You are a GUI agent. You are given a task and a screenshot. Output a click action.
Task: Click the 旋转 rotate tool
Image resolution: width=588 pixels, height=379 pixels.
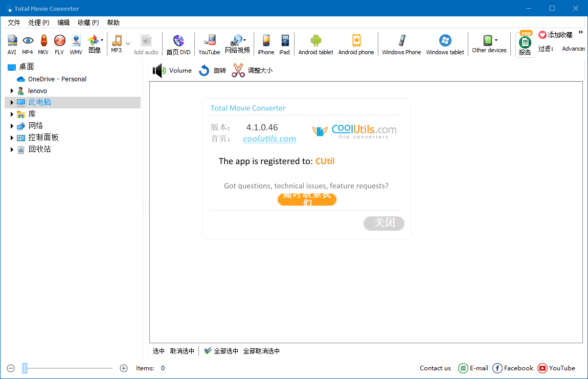coord(212,70)
